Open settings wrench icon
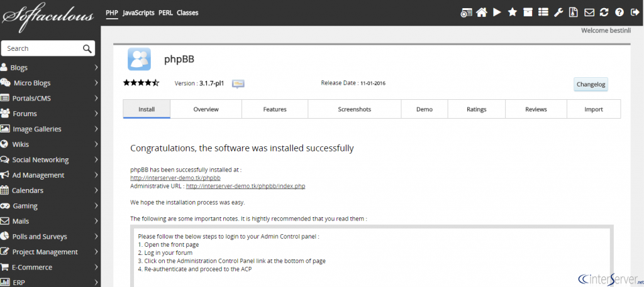644x287 pixels. [x=558, y=13]
